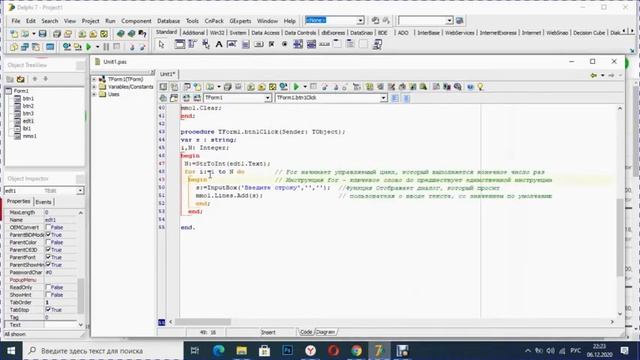This screenshot has width=640, height=360.
Task: Select the Button component in palette
Action: point(258,44)
